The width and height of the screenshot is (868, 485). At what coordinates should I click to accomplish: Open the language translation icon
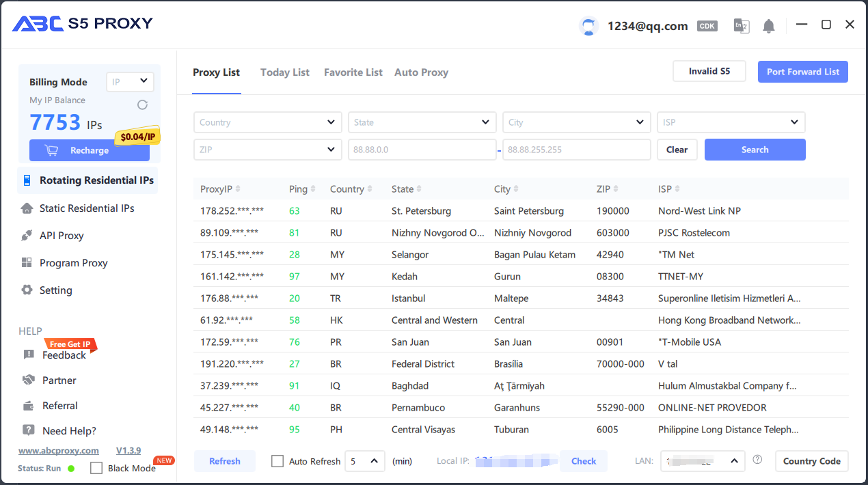point(741,26)
